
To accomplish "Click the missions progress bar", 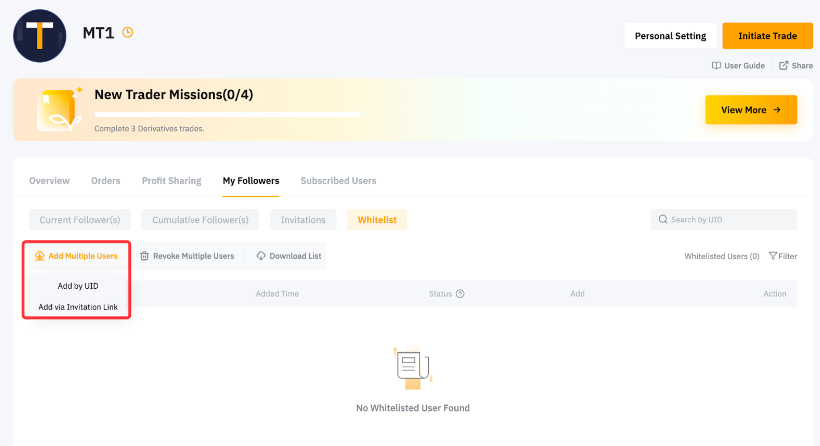I will pos(227,114).
